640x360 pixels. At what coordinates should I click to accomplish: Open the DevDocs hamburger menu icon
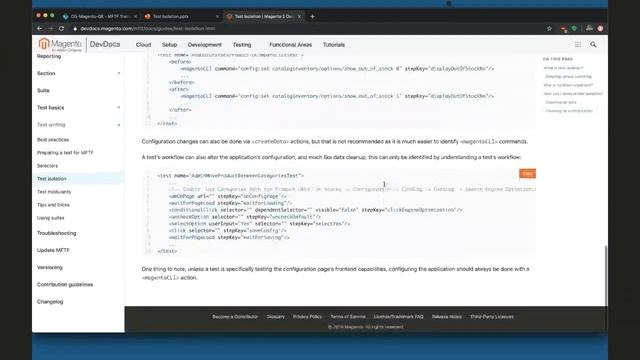click(x=578, y=44)
